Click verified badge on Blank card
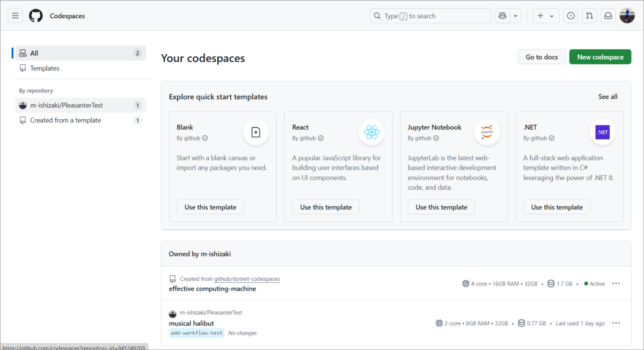Image resolution: width=644 pixels, height=350 pixels. click(x=205, y=138)
